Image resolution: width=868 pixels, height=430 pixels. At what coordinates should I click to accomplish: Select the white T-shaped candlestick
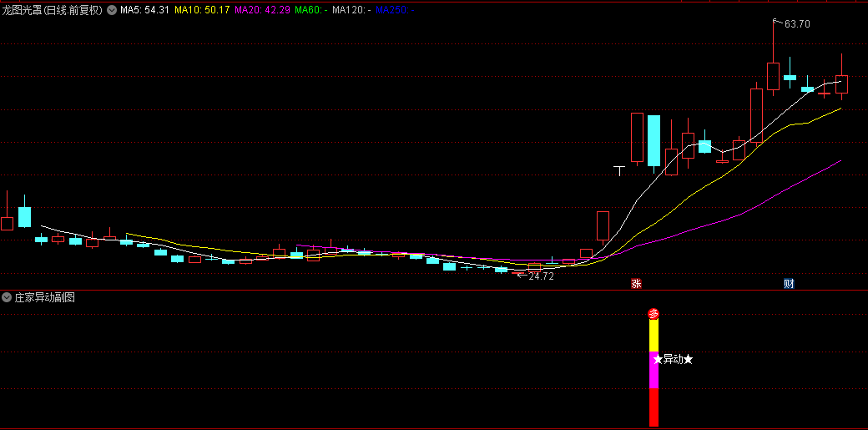coord(619,170)
